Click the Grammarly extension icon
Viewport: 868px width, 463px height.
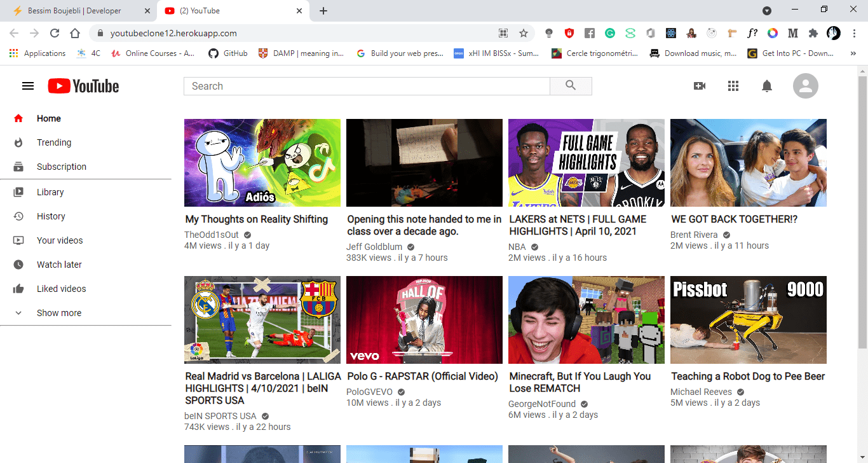[x=610, y=33]
